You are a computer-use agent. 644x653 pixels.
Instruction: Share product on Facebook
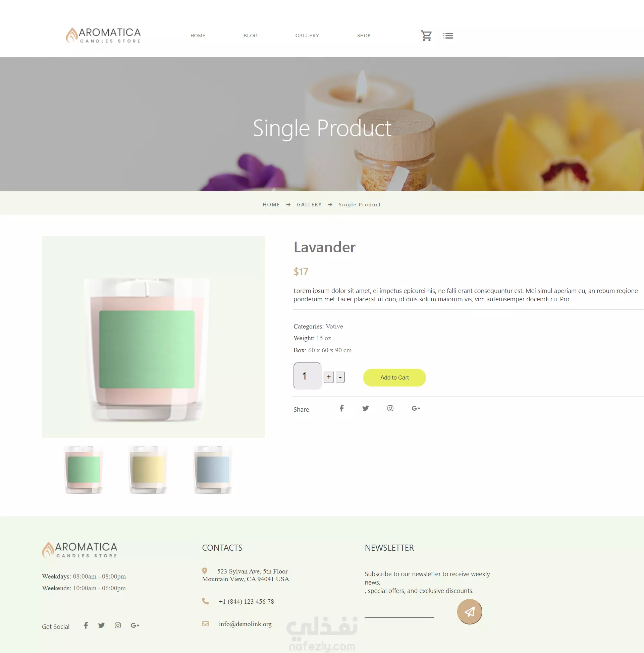click(341, 408)
